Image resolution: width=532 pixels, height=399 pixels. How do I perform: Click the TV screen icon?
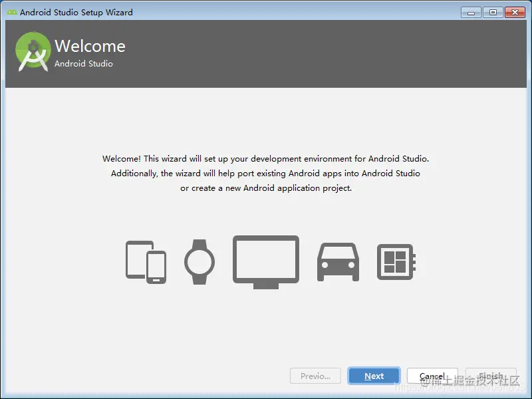266,262
